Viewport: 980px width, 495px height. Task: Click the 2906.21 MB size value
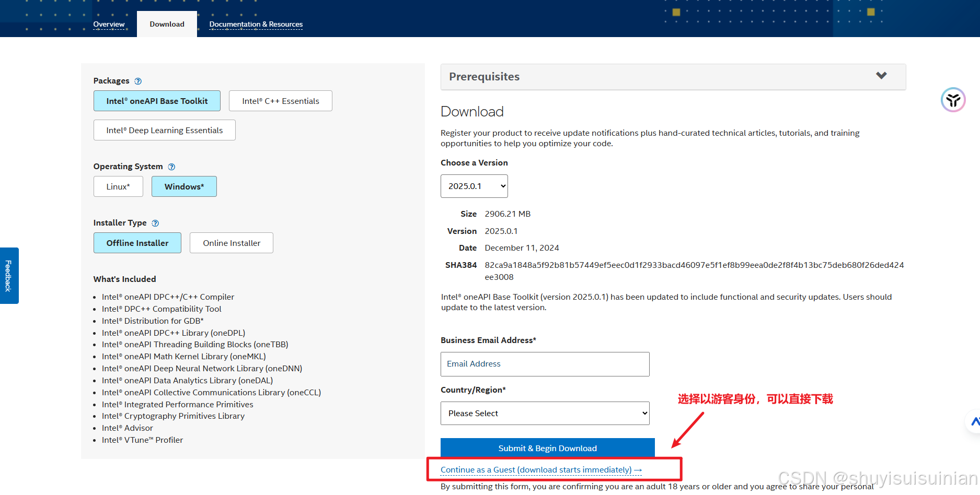tap(508, 214)
